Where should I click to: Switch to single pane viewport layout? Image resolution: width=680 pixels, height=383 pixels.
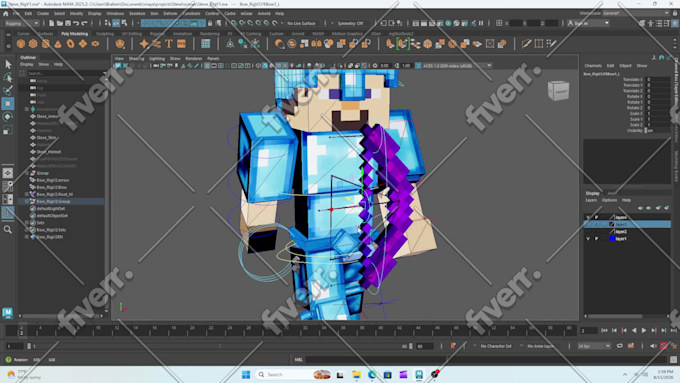click(x=8, y=173)
